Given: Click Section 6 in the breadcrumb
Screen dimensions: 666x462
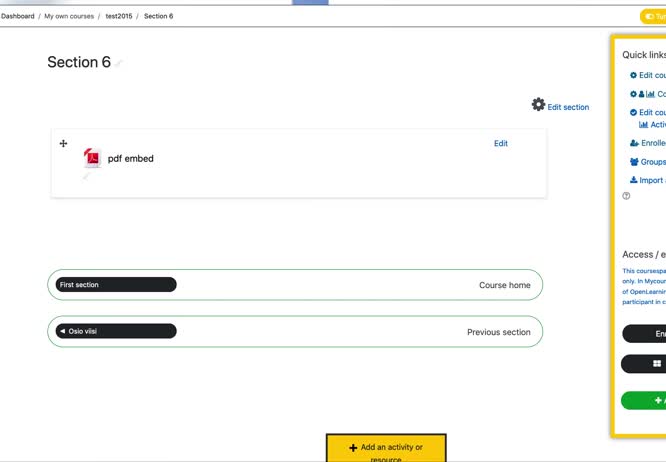Looking at the screenshot, I should 158,16.
